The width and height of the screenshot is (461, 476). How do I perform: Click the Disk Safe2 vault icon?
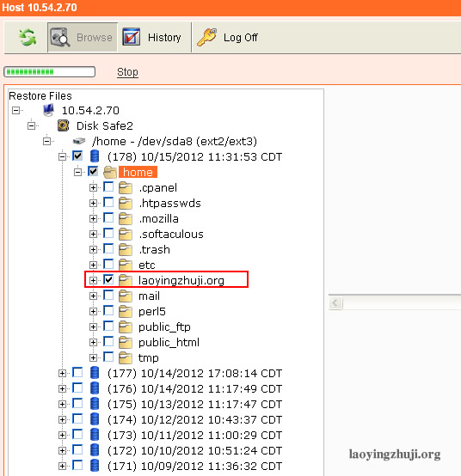[63, 125]
